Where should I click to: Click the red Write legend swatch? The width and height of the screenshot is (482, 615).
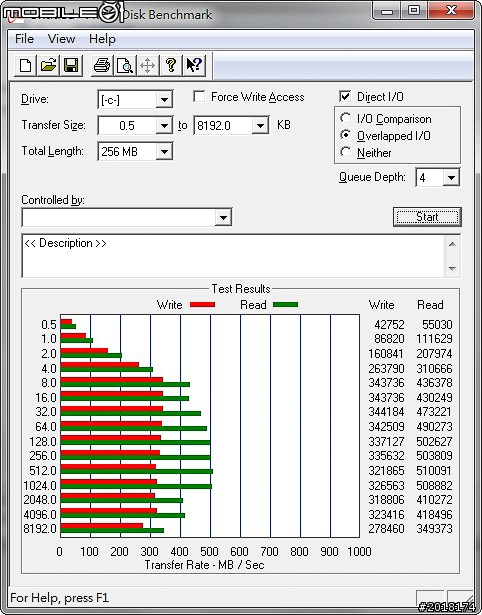pos(202,304)
